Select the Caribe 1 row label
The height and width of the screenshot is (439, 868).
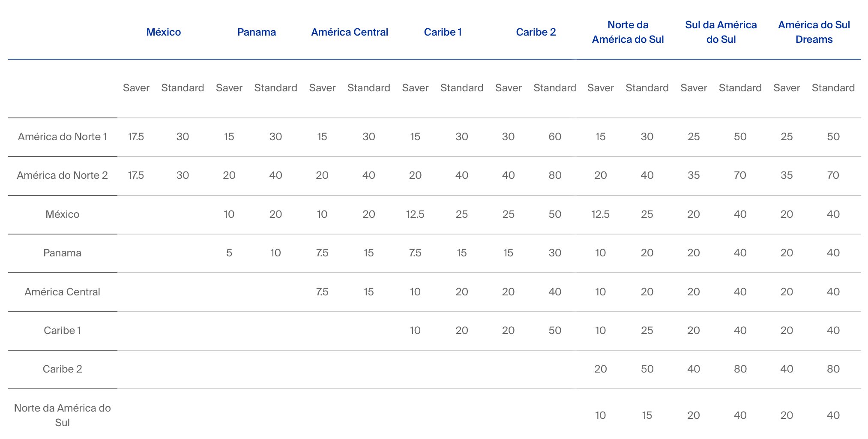click(63, 331)
